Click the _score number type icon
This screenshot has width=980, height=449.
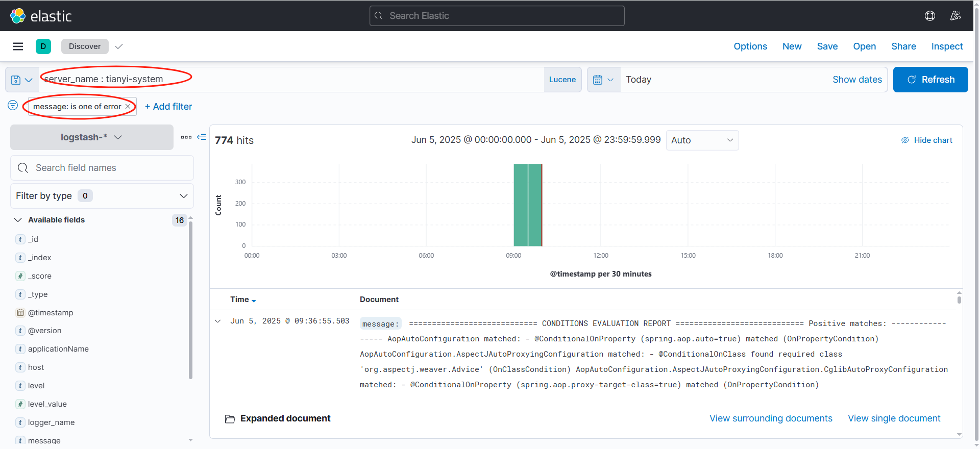pos(20,276)
